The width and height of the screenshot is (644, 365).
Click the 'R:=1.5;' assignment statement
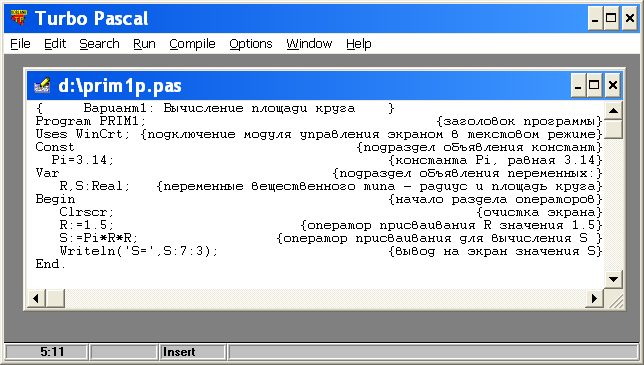[87, 225]
